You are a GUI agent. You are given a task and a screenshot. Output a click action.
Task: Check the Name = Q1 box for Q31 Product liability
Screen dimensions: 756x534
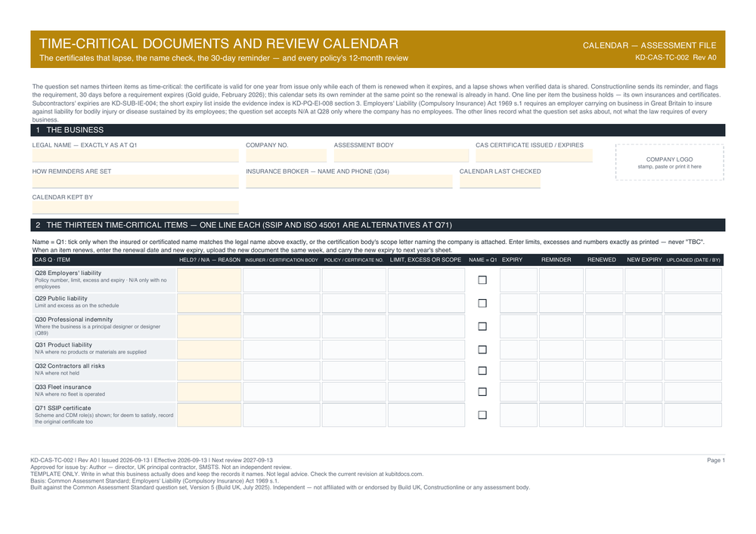click(482, 350)
